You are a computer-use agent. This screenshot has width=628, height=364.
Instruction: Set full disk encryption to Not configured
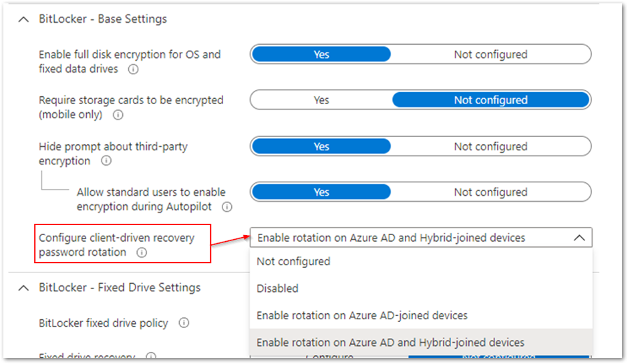pyautogui.click(x=490, y=55)
